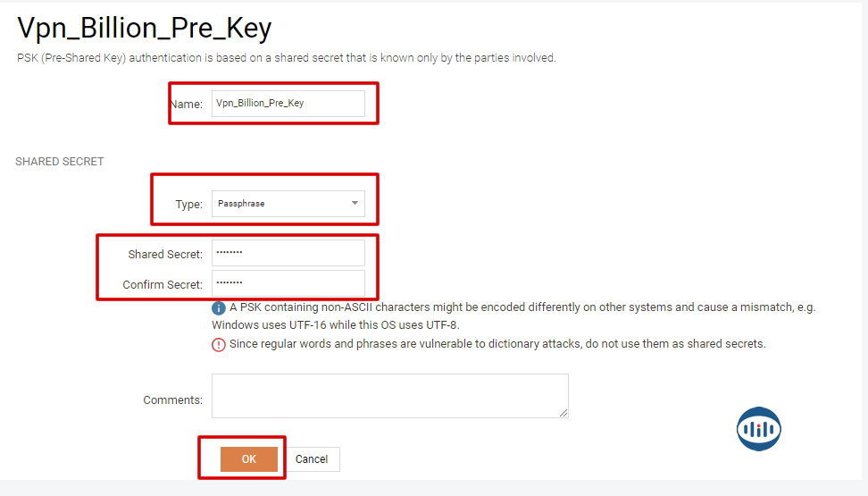Screen dimensions: 868x496
Task: Click the "Confirm Secret:" label
Action: pos(163,285)
